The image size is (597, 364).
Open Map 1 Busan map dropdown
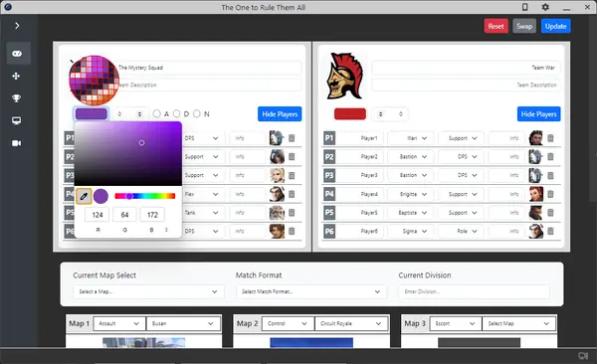[x=183, y=323]
